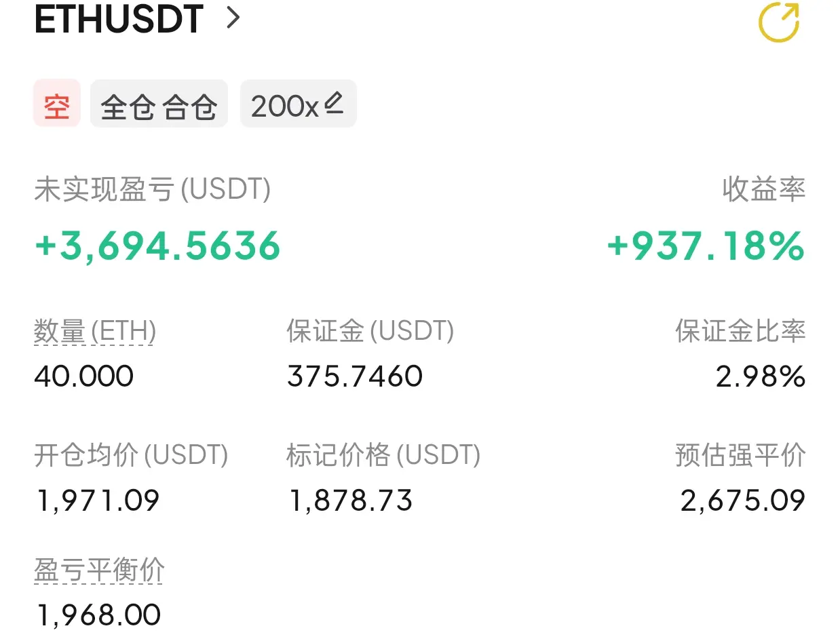Tap the 保证金比率 value 2.98%
The image size is (840, 641).
tap(761, 376)
